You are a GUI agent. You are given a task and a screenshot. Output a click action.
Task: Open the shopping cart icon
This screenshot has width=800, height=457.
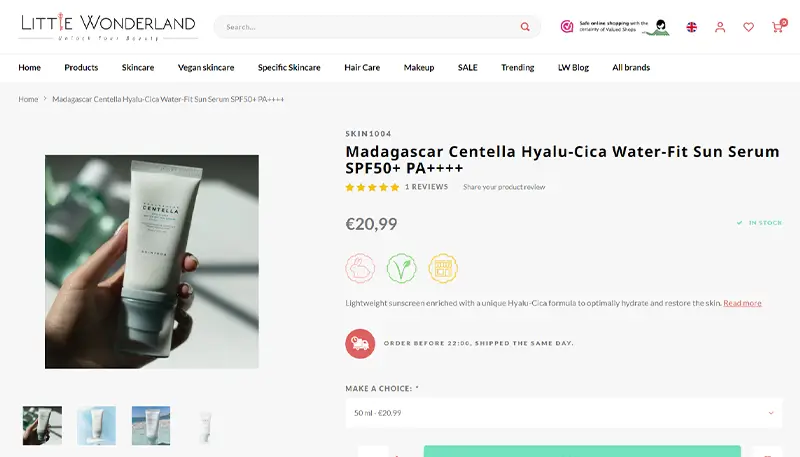pos(779,26)
